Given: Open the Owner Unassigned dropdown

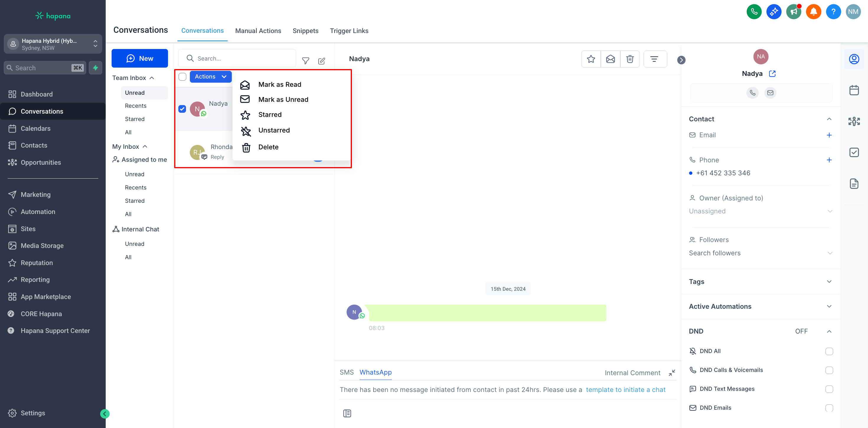Looking at the screenshot, I should tap(760, 211).
